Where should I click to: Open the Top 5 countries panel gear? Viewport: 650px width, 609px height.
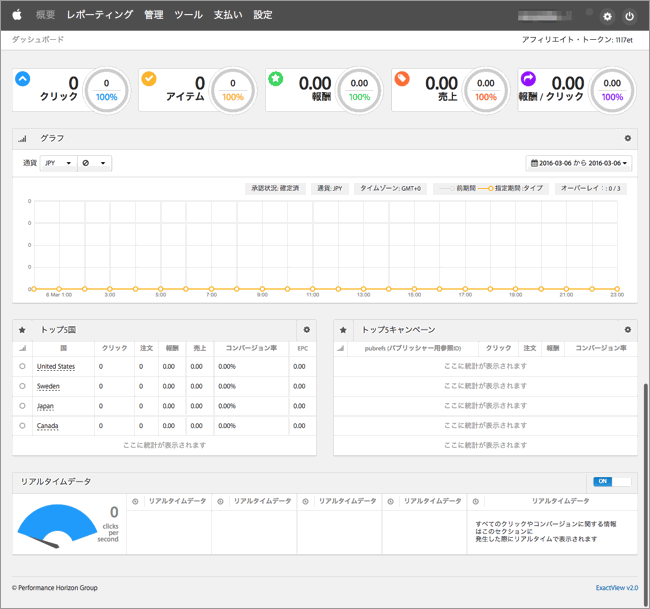coord(307,329)
